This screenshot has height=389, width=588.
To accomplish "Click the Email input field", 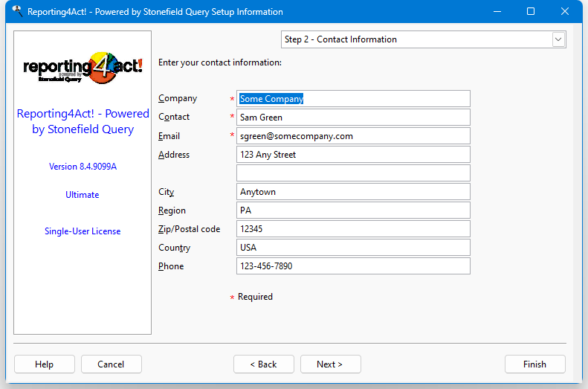I will point(353,136).
